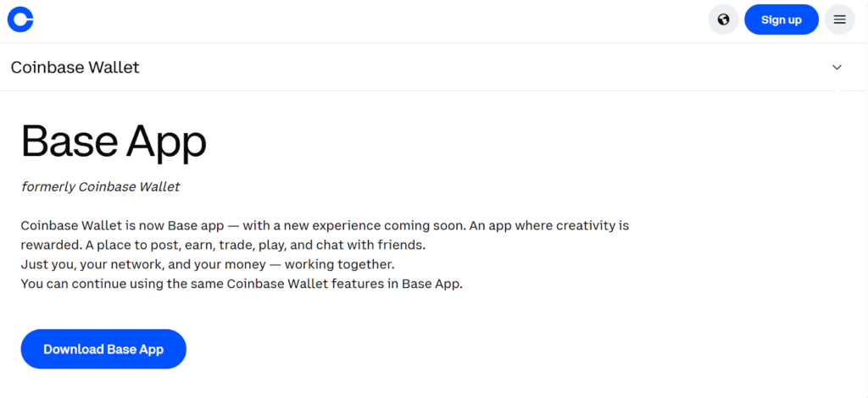Click the italic 'formerly Coinbase Wallet' subtitle
Viewport: 868px width, 398px height.
(100, 186)
